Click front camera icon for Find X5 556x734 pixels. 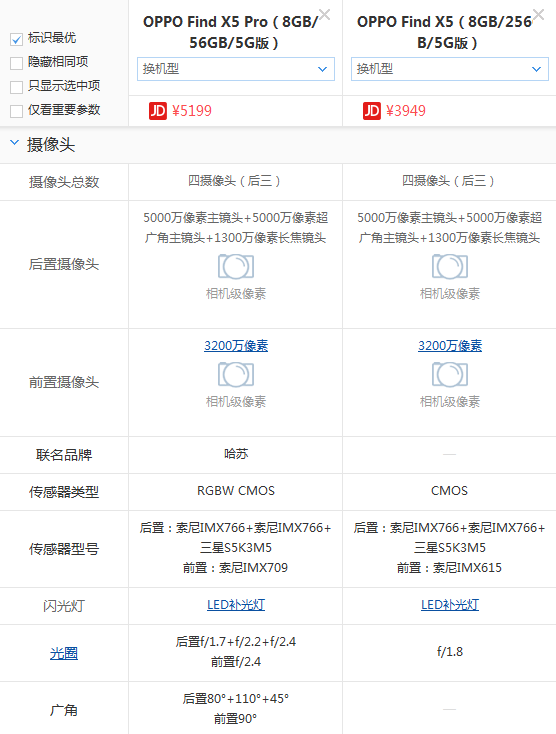click(450, 375)
